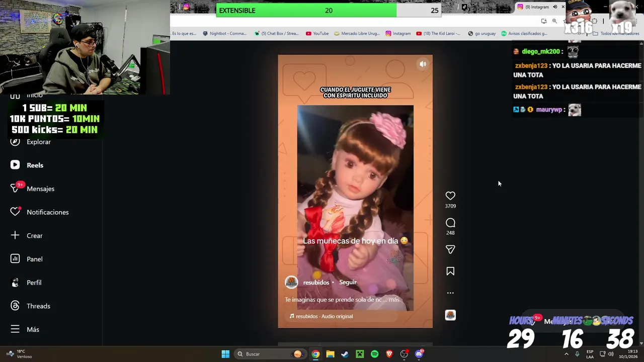644x362 pixels.
Task: Open Threads in the sidebar
Action: [x=38, y=306]
